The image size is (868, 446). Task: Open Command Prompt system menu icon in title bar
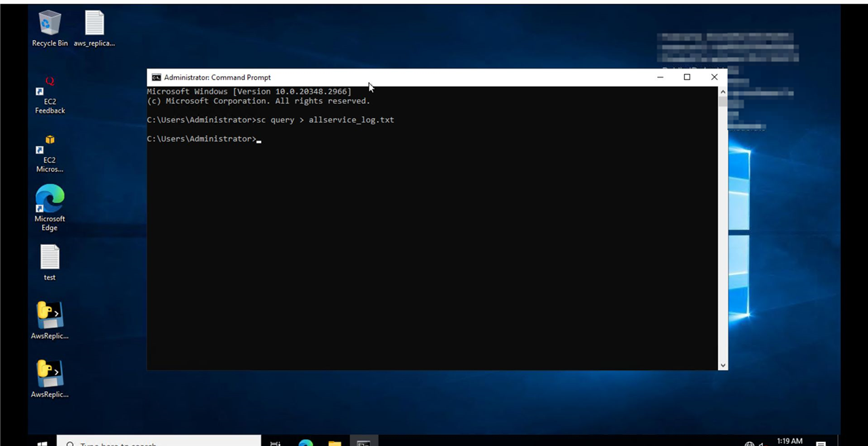[156, 77]
